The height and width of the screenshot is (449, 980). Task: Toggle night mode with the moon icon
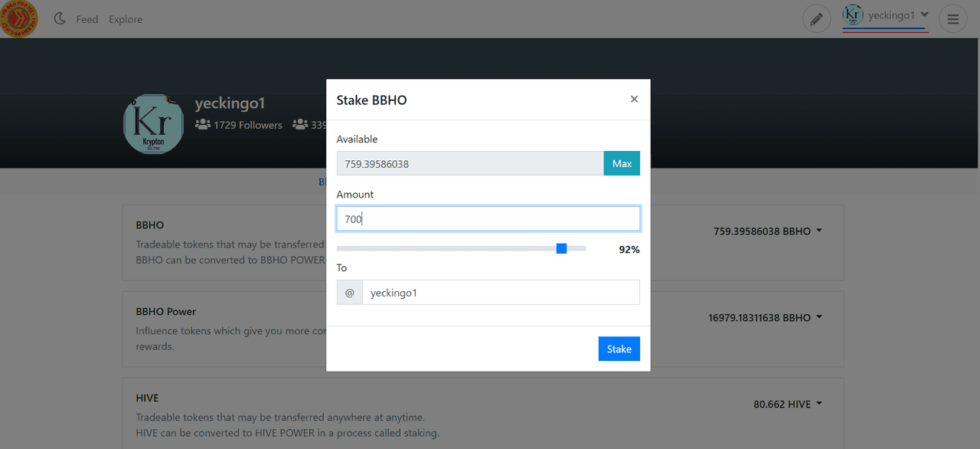(60, 18)
